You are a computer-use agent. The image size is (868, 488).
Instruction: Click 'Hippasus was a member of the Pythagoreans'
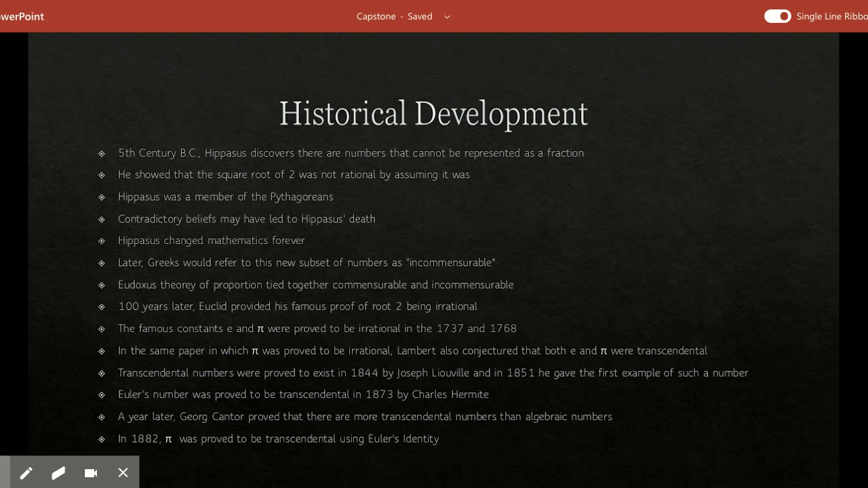226,197
